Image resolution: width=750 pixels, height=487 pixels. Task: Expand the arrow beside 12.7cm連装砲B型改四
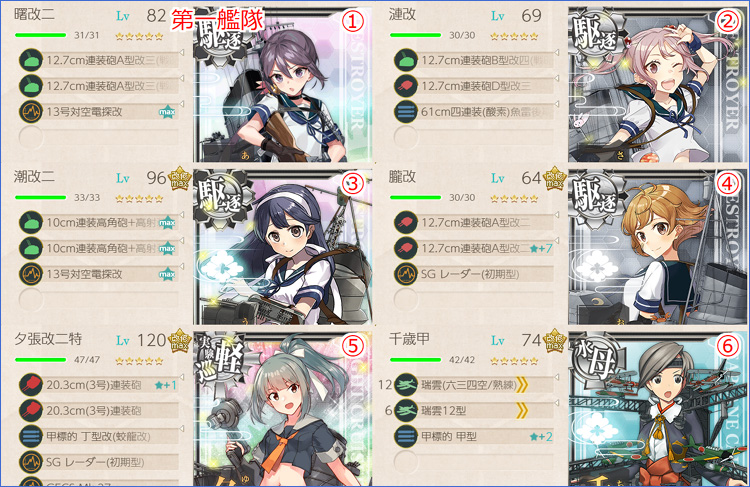coord(557,53)
